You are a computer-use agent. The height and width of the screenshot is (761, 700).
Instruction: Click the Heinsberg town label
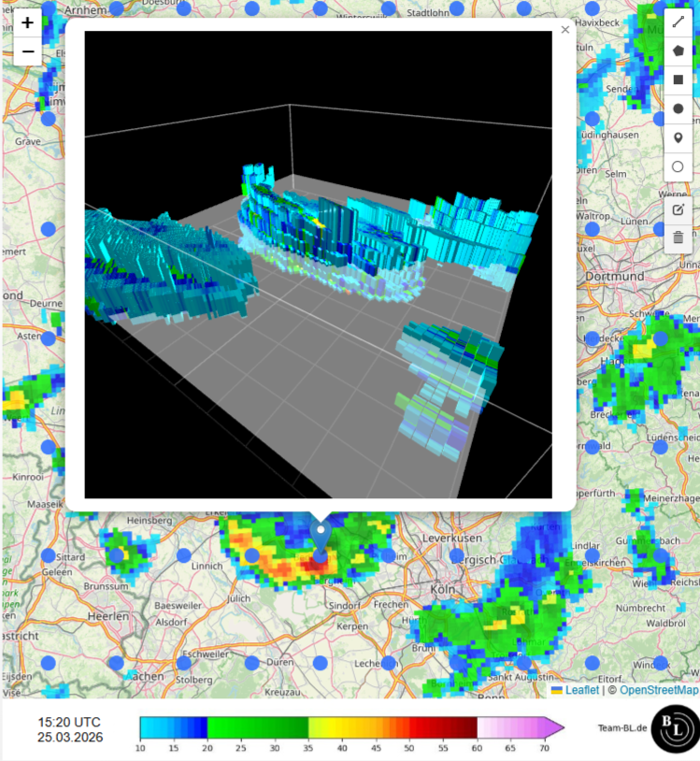point(150,521)
